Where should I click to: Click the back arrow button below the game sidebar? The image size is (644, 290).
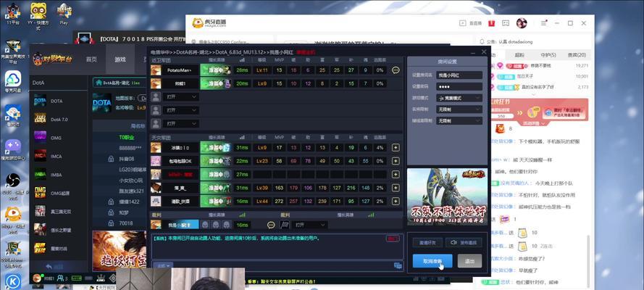[x=54, y=266]
